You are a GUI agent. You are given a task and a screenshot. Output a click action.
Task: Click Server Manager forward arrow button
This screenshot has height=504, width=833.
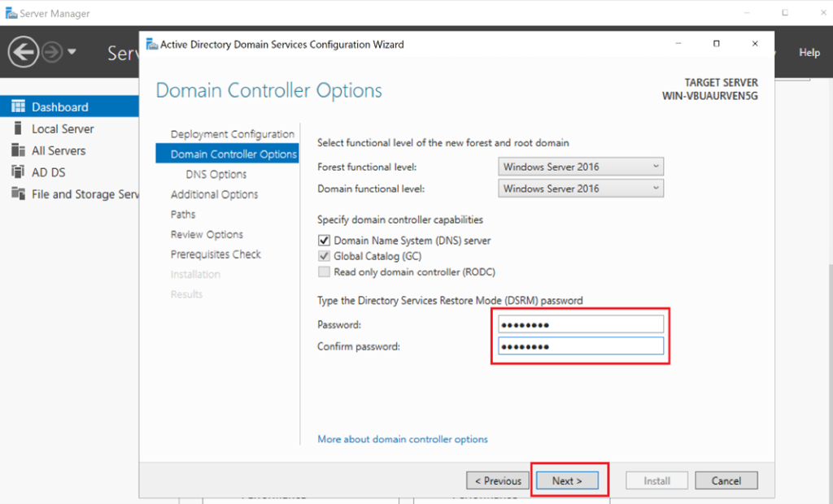(x=52, y=52)
